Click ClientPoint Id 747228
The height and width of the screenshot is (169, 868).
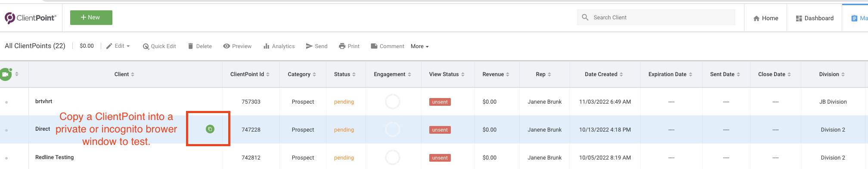click(x=251, y=130)
